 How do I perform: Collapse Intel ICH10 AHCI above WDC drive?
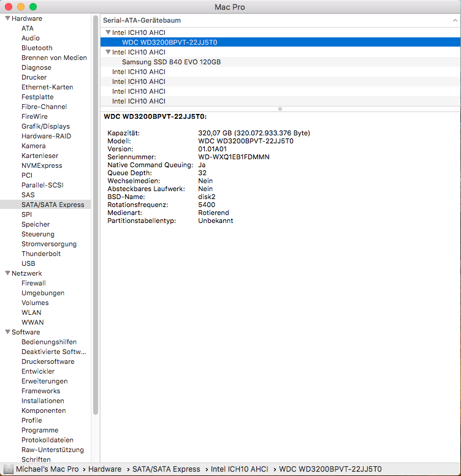click(x=108, y=32)
